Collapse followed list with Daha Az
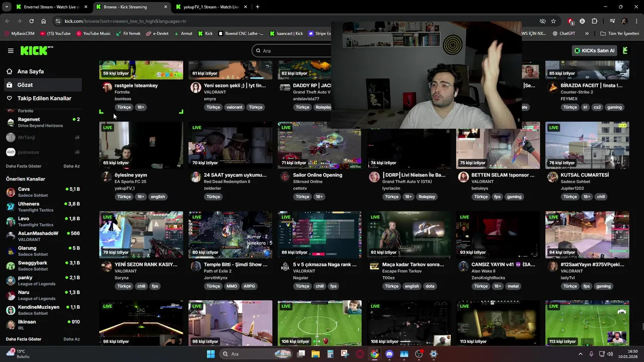The width and height of the screenshot is (644, 362). tap(71, 166)
